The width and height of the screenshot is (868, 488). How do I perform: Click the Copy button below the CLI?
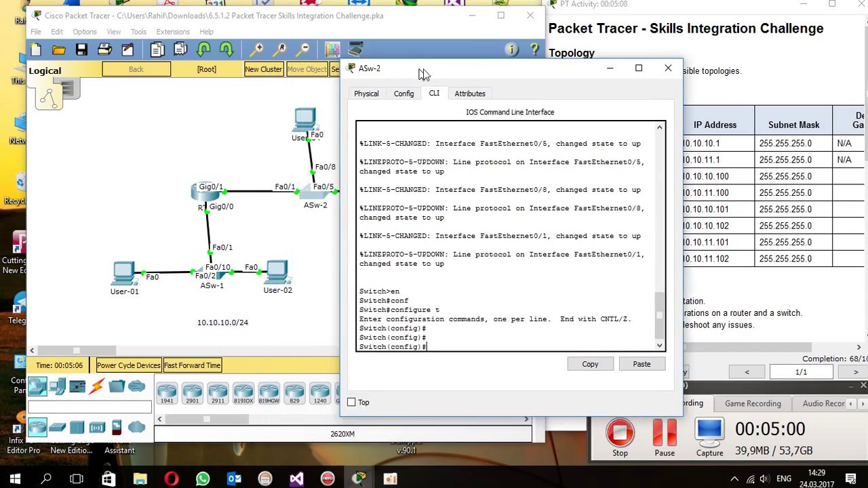pos(590,364)
